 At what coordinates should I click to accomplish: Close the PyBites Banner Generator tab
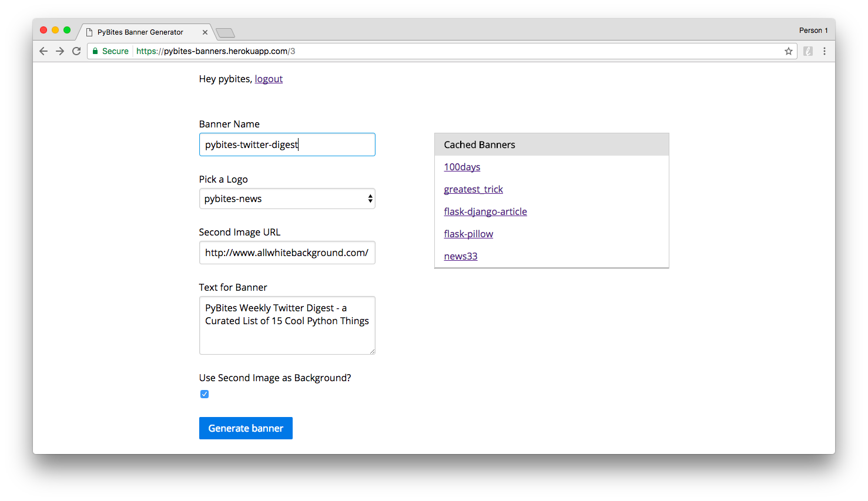tap(205, 32)
